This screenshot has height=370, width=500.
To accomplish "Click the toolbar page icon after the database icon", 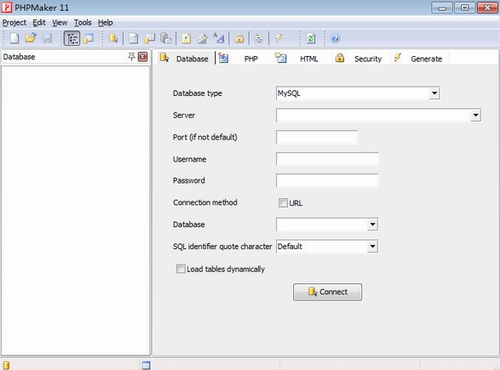I will pos(134,38).
